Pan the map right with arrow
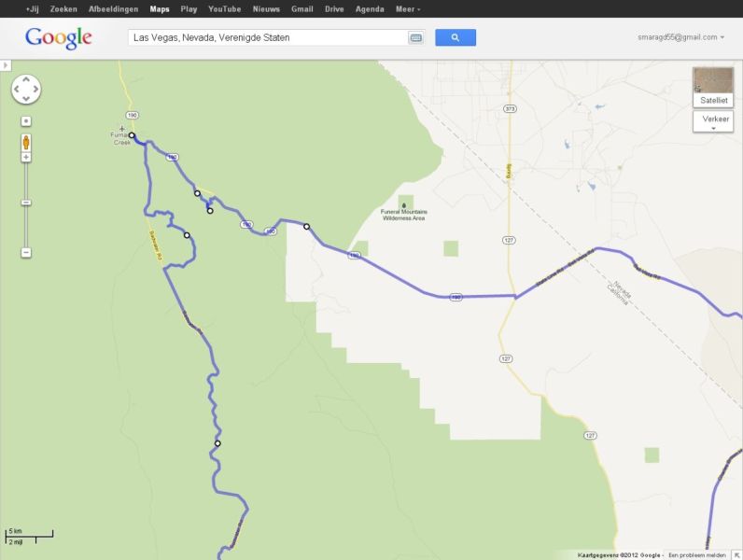 click(x=36, y=89)
